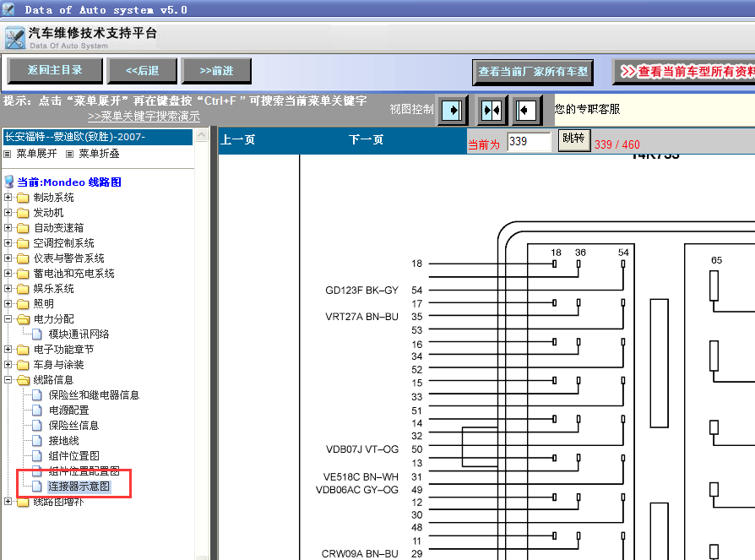
Task: Click the 菜单展开 list icon
Action: (x=8, y=154)
